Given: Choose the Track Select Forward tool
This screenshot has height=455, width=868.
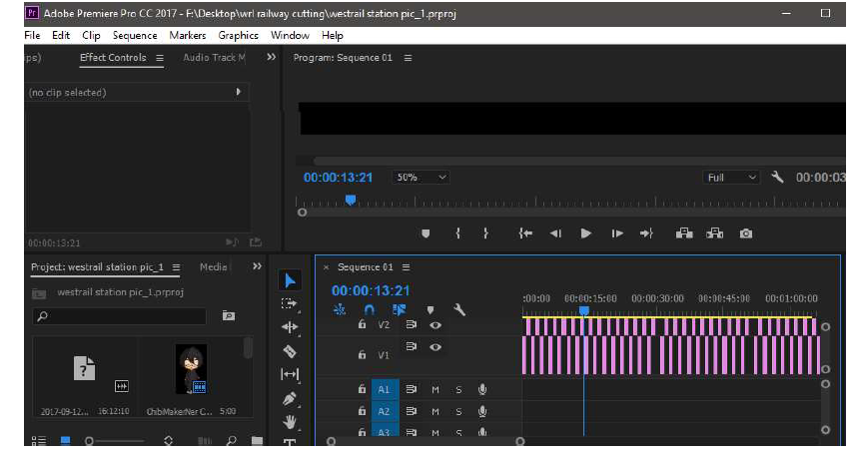Looking at the screenshot, I should point(290,304).
